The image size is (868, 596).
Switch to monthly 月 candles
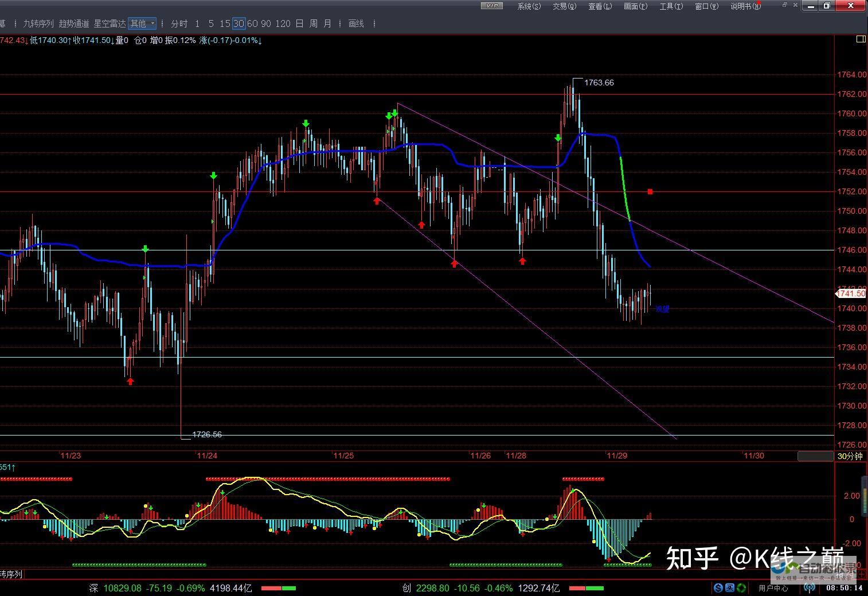coord(327,23)
